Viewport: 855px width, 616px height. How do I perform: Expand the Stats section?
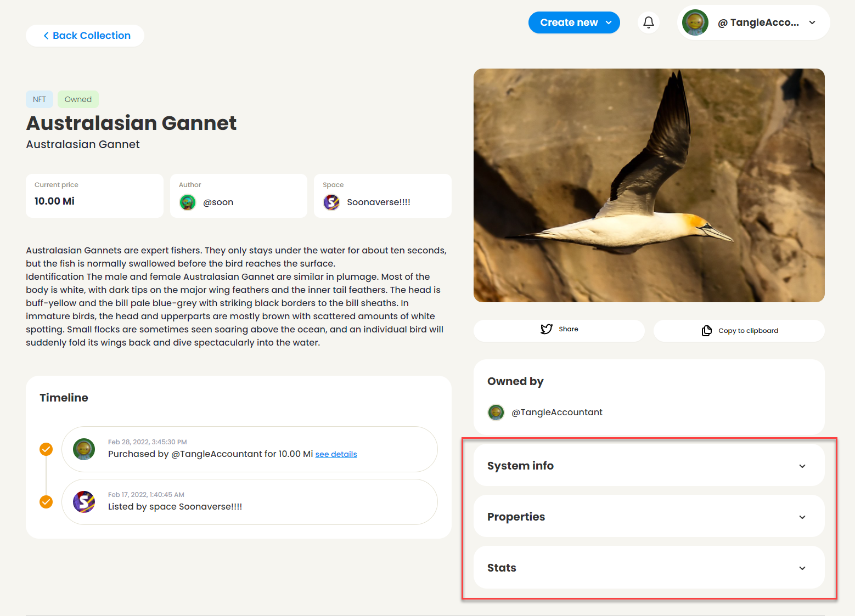click(x=649, y=568)
